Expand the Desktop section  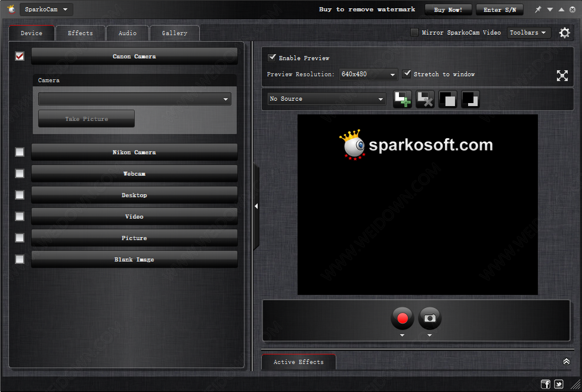pos(134,195)
